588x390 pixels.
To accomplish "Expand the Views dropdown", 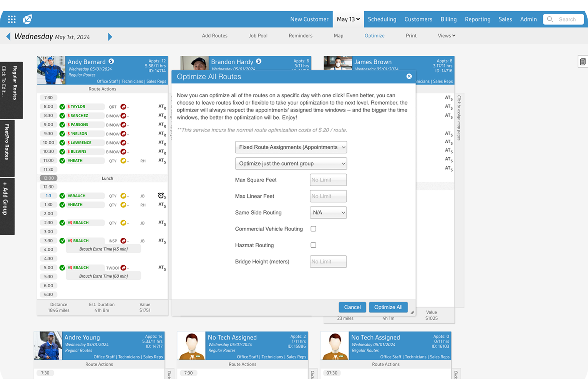I will click(447, 36).
